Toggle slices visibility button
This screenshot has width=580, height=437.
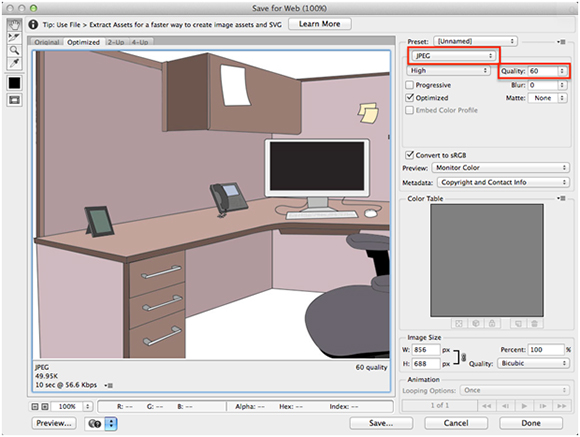14,100
